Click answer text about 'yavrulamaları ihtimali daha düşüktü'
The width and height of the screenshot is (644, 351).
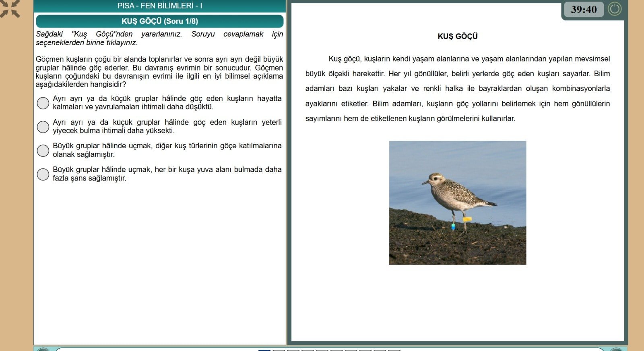[167, 103]
